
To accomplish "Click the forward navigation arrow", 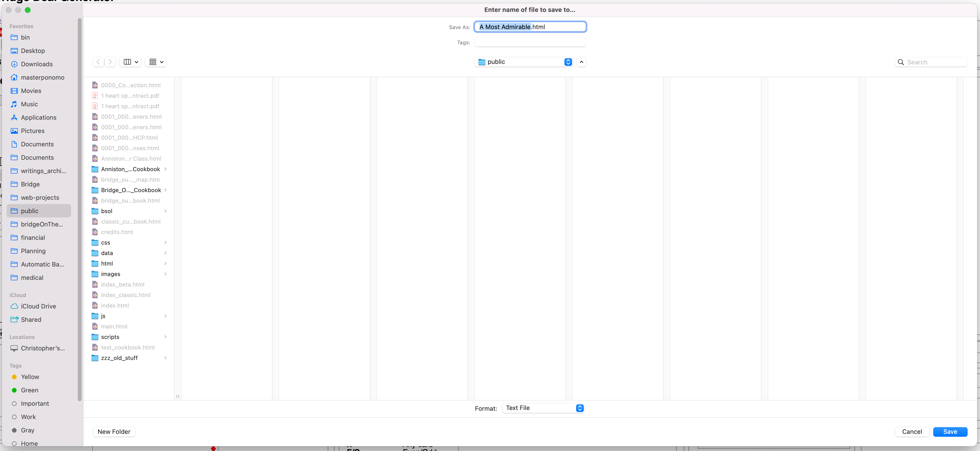I will (x=110, y=62).
